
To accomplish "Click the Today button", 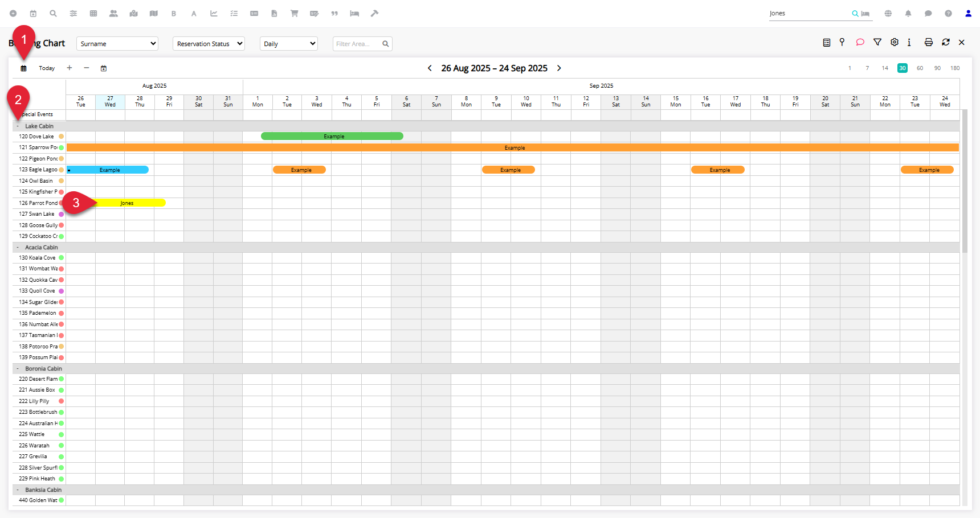I will (x=47, y=68).
